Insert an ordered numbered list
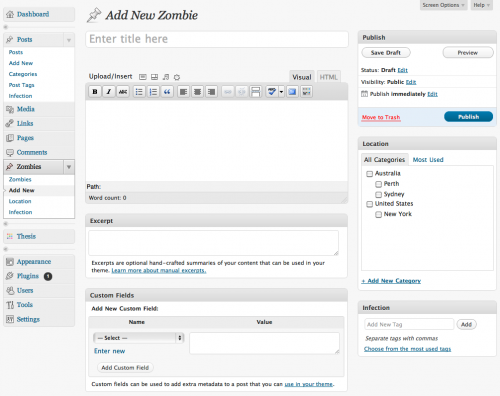500x396 pixels. 153,92
